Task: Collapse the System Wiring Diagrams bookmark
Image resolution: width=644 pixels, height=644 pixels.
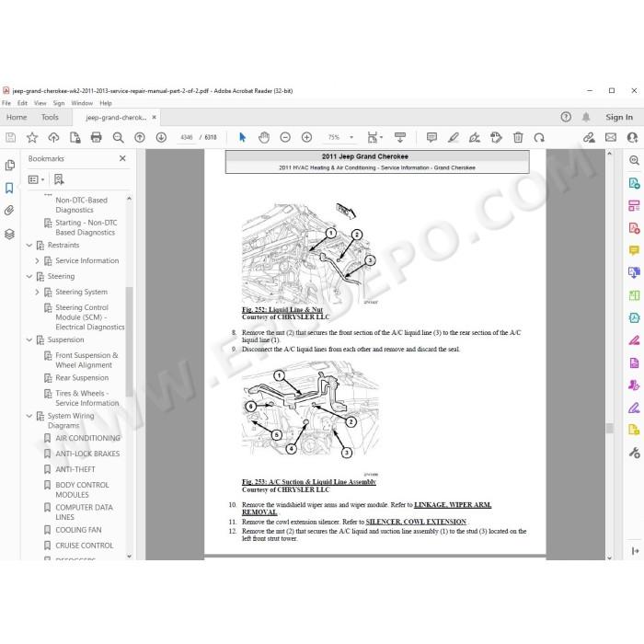Action: 29,416
